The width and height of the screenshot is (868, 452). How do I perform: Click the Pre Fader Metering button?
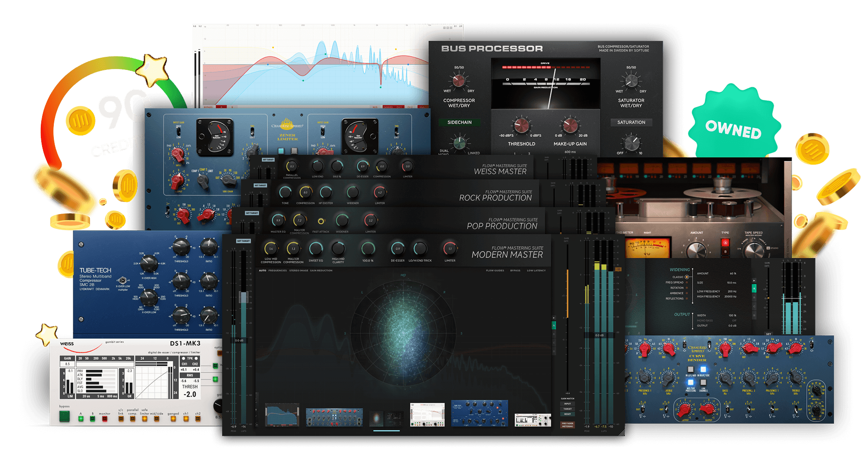click(567, 425)
